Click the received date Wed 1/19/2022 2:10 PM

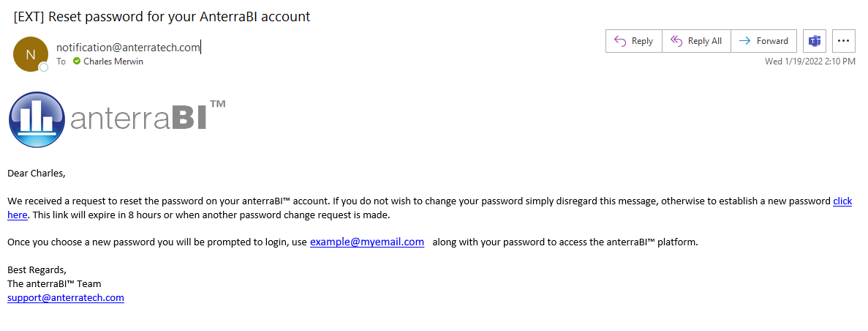(x=810, y=62)
